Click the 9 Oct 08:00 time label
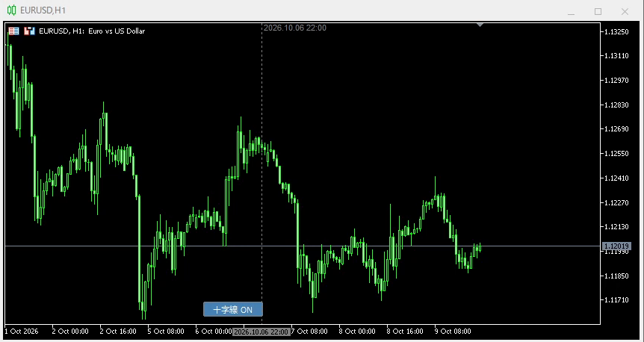Screen dimensions: 644x342 (453, 332)
